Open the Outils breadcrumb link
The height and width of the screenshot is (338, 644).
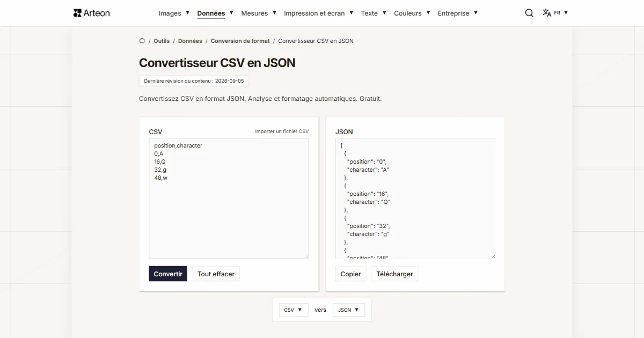pos(162,41)
